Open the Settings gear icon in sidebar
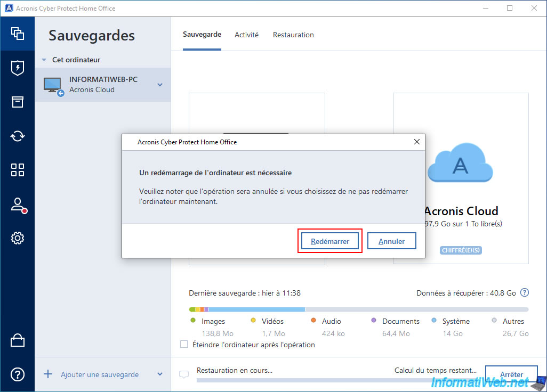This screenshot has height=392, width=547. [x=18, y=238]
